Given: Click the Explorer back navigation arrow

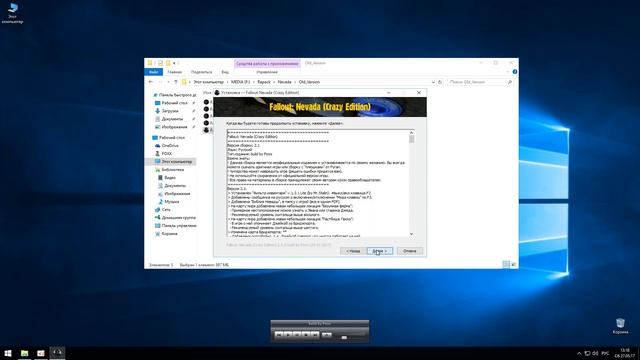Looking at the screenshot, I should click(151, 82).
